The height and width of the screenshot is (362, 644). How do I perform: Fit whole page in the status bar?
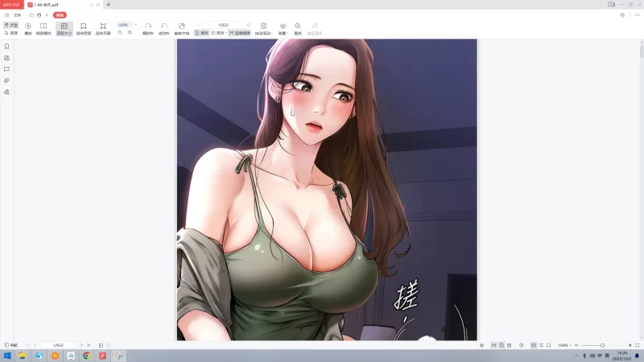[541, 345]
